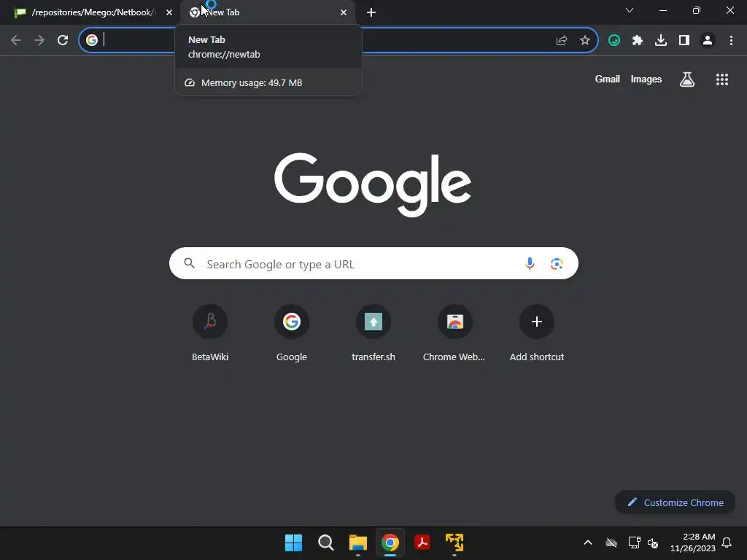Screen dimensions: 747x560
Task: Open Windows taskbar search
Action: tap(326, 542)
